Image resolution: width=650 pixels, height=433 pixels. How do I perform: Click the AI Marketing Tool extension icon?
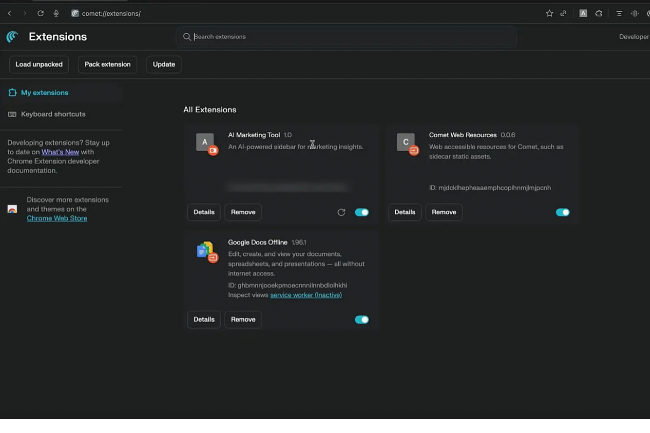tap(205, 143)
